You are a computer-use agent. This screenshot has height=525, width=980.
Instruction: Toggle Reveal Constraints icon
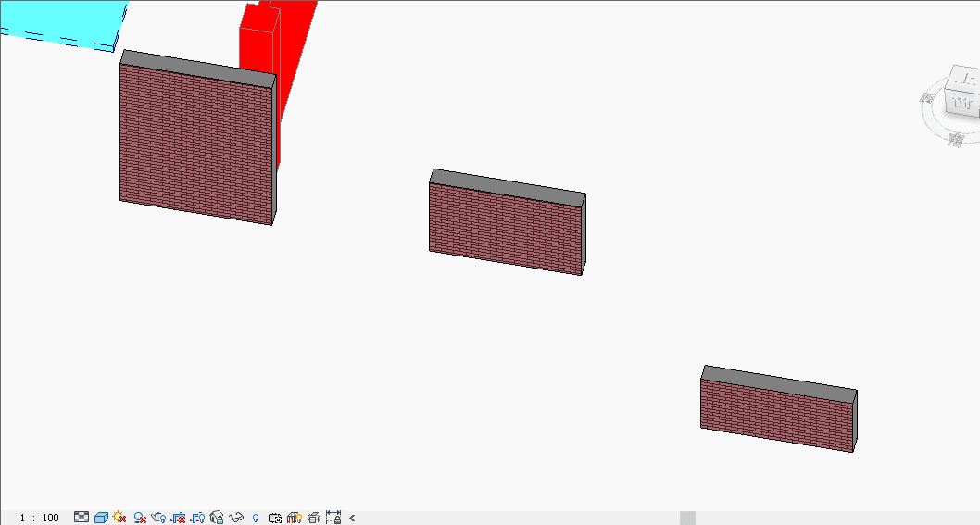(x=333, y=517)
